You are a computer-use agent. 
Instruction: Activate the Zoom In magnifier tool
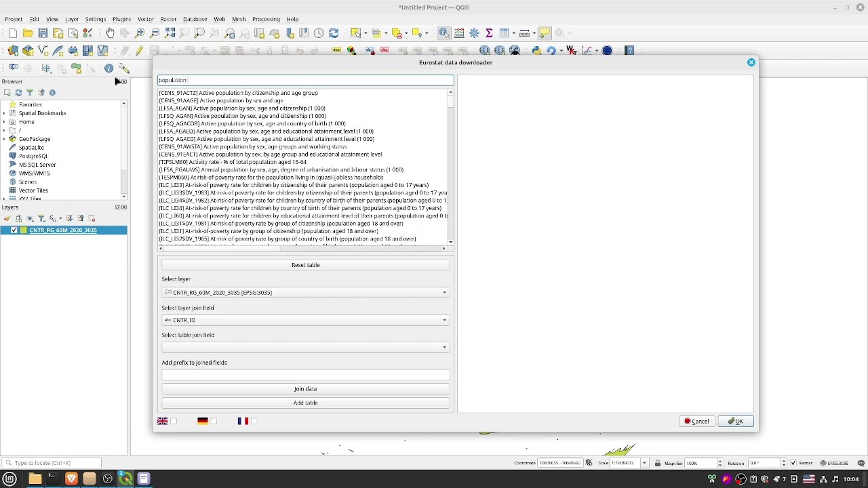tap(140, 33)
